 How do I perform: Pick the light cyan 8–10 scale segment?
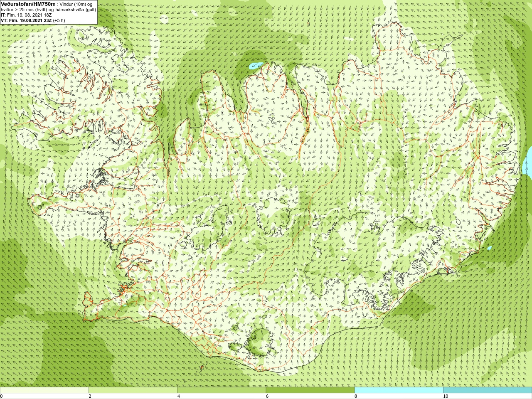pos(399,390)
